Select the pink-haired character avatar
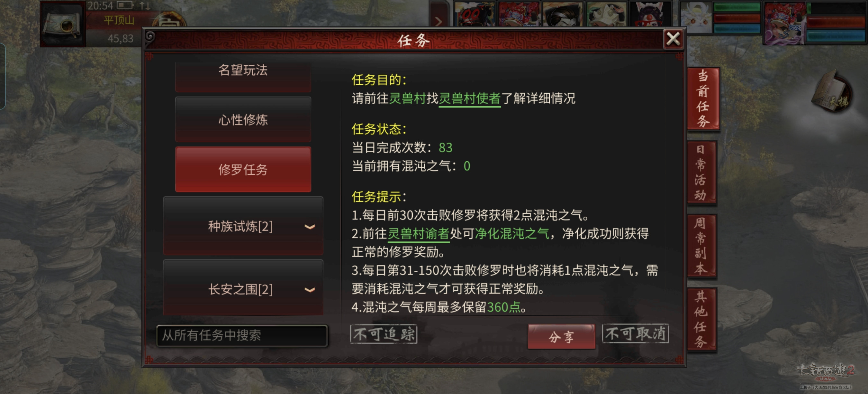The height and width of the screenshot is (394, 868). [784, 23]
